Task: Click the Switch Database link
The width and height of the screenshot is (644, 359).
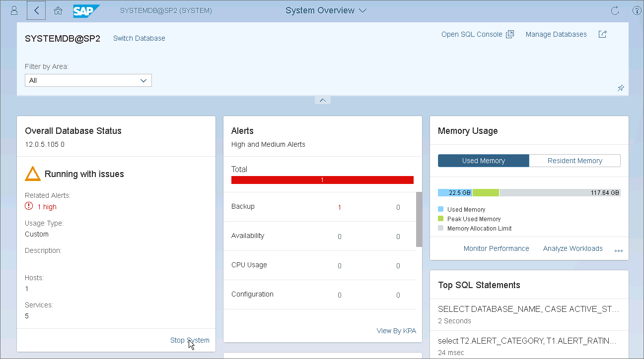Action: pyautogui.click(x=139, y=38)
